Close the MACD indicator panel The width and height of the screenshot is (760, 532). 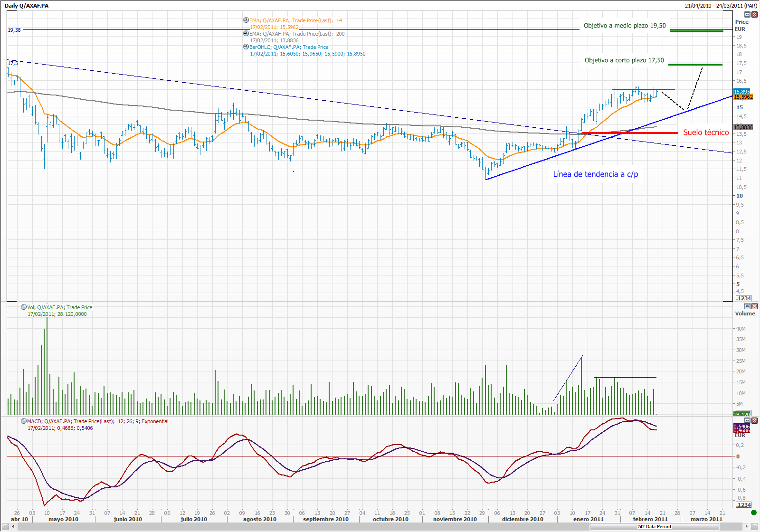[x=754, y=421]
